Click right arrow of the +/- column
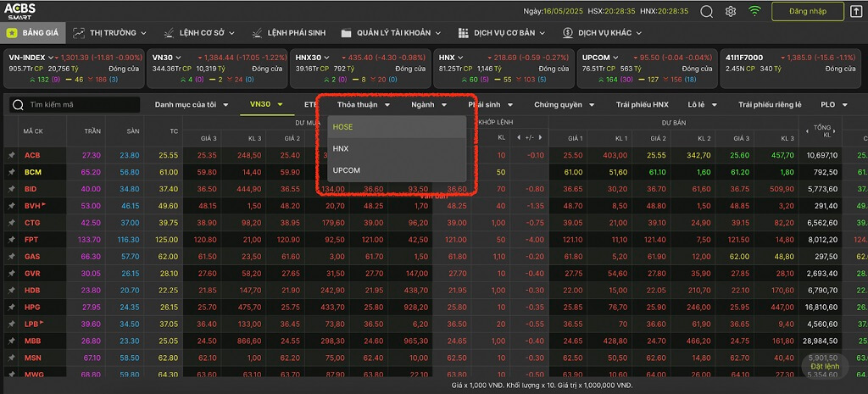The image size is (868, 394). pos(540,137)
